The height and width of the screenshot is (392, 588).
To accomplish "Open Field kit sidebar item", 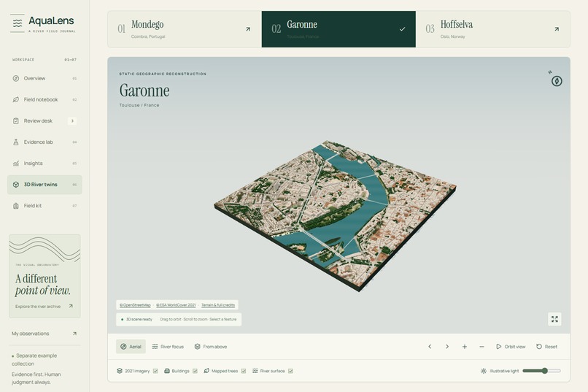I will 45,206.
